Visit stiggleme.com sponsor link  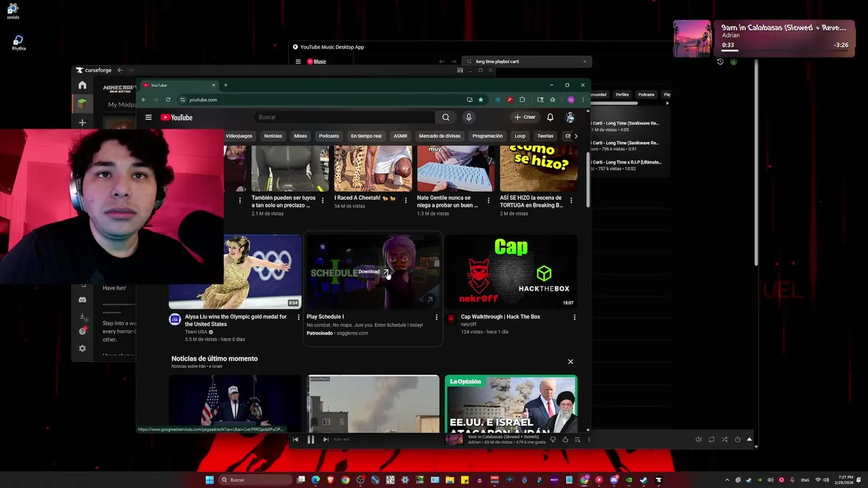[353, 333]
